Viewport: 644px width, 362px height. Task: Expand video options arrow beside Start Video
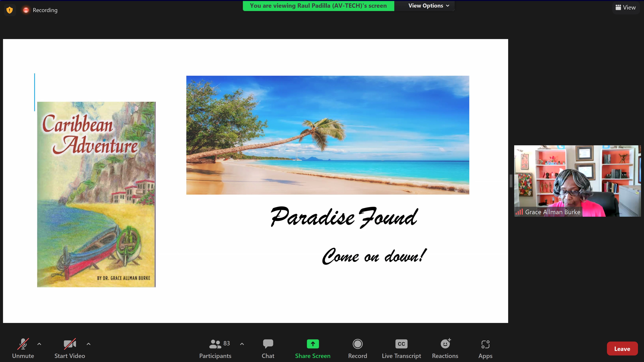(89, 344)
